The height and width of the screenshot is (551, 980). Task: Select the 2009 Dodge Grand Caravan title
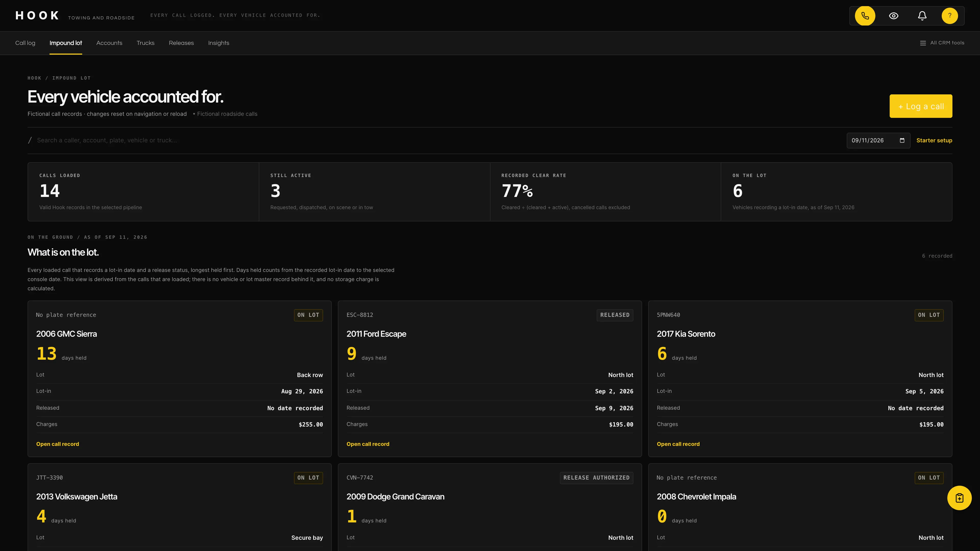tap(395, 497)
